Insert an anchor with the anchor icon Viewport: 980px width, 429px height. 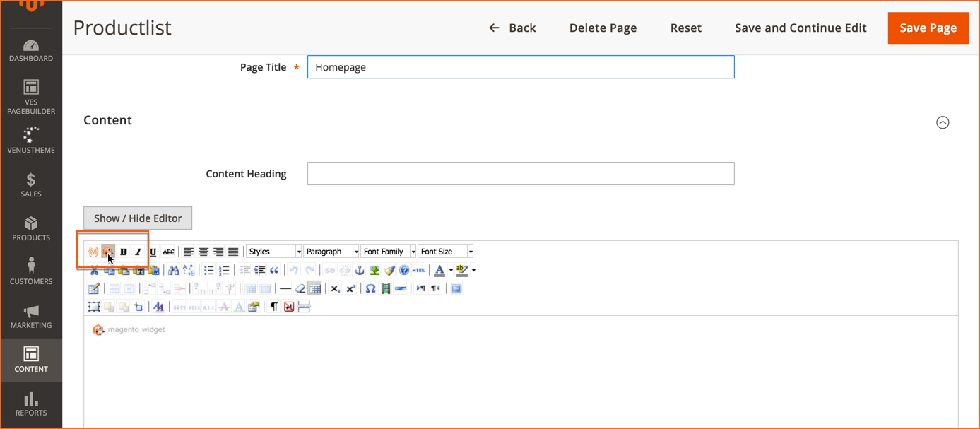click(360, 270)
